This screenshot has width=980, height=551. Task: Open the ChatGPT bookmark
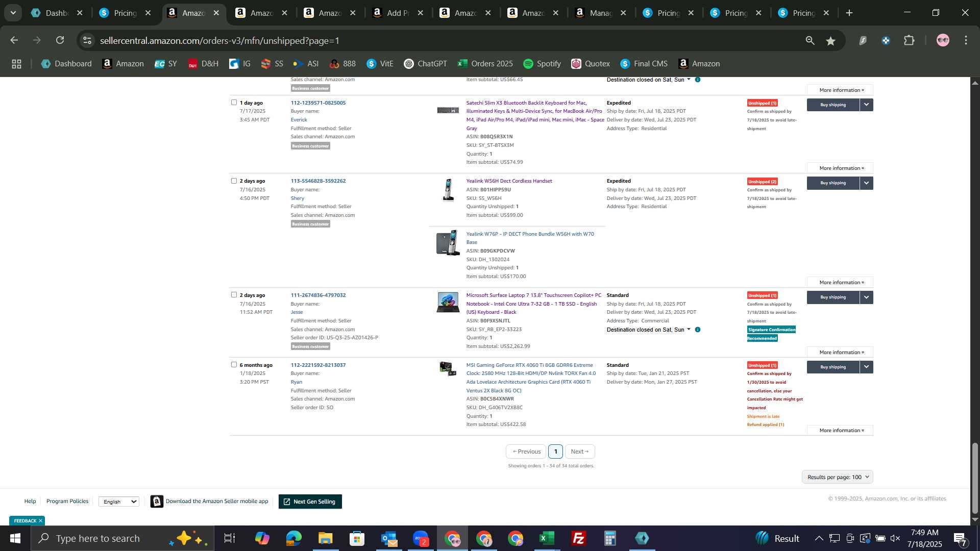425,64
